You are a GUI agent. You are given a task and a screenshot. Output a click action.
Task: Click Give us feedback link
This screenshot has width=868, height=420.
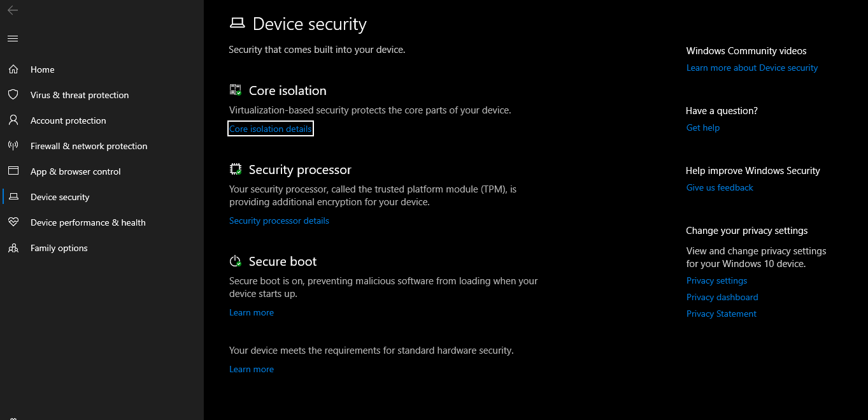tap(720, 187)
